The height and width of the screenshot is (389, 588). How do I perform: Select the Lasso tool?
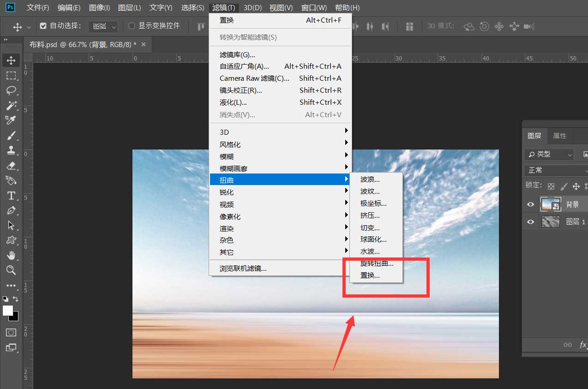pos(11,90)
